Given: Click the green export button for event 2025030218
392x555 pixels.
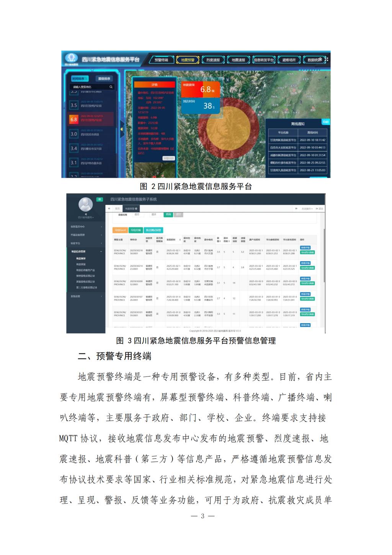Looking at the screenshot, I should (x=307, y=252).
